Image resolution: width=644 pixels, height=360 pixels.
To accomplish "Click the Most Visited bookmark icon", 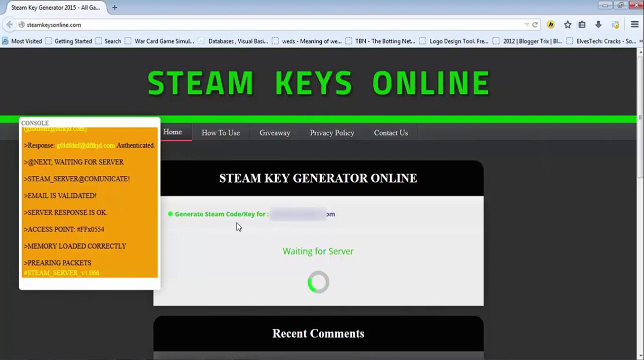I will tap(6, 41).
